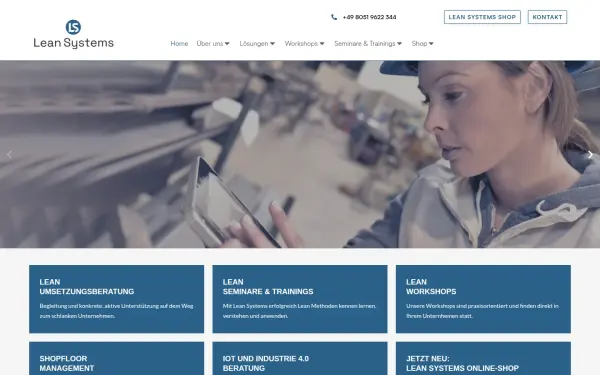Click the hero slider image with tablet
600x375 pixels.
[300, 154]
